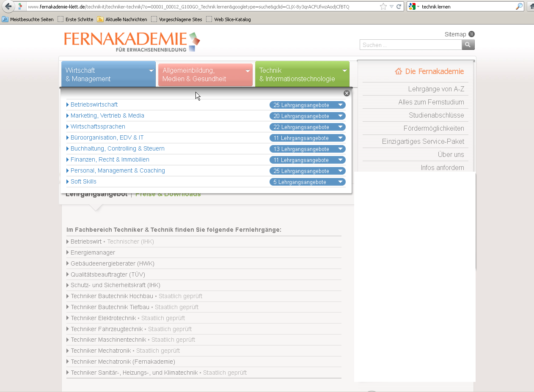Close the dropdown panel with X icon
This screenshot has height=392, width=534.
point(347,93)
